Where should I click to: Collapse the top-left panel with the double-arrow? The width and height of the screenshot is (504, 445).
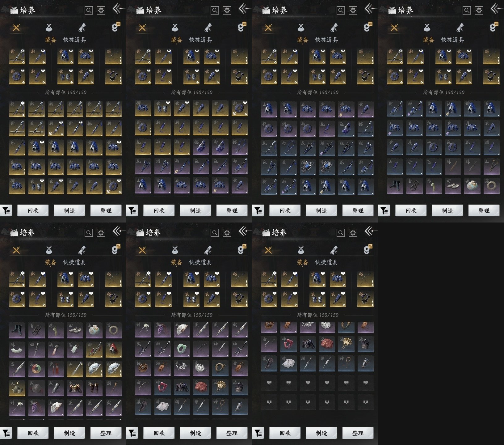pos(117,9)
